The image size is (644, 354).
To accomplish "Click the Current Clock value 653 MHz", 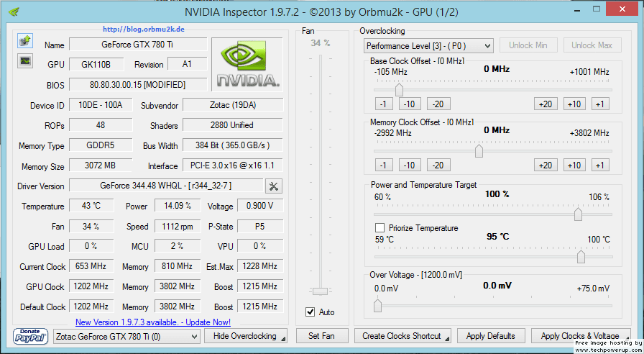I will pos(91,266).
